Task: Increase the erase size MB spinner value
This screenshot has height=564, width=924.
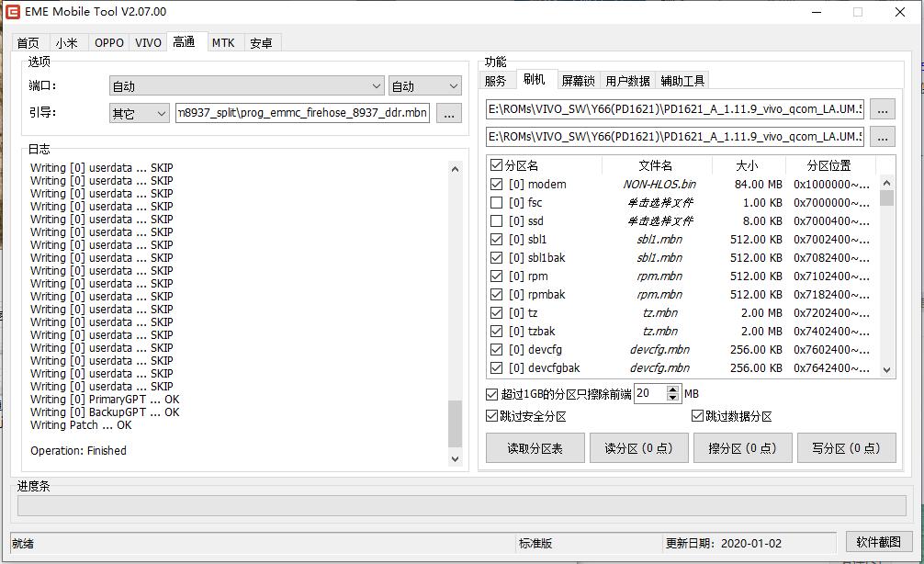Action: tap(673, 389)
